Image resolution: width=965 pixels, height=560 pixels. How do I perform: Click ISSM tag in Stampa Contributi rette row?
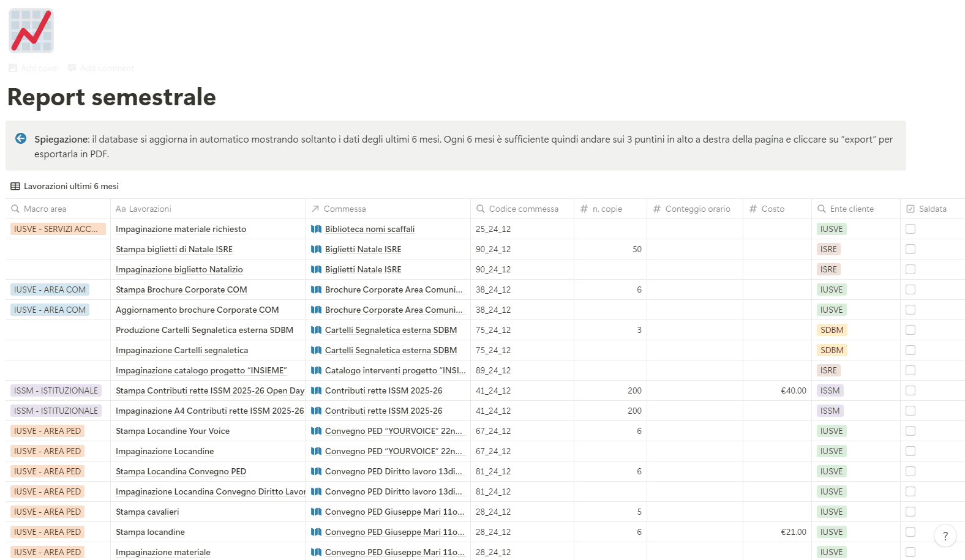click(830, 390)
